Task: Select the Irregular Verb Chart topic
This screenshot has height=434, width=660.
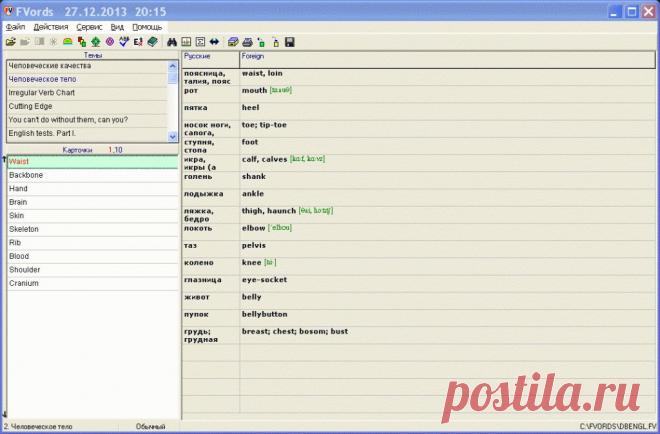Action: 42,91
